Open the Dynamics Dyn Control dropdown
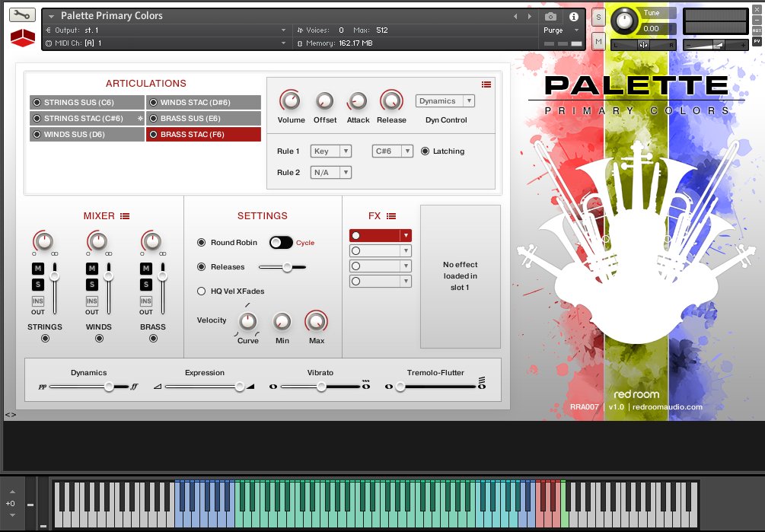The width and height of the screenshot is (765, 532). pos(445,101)
